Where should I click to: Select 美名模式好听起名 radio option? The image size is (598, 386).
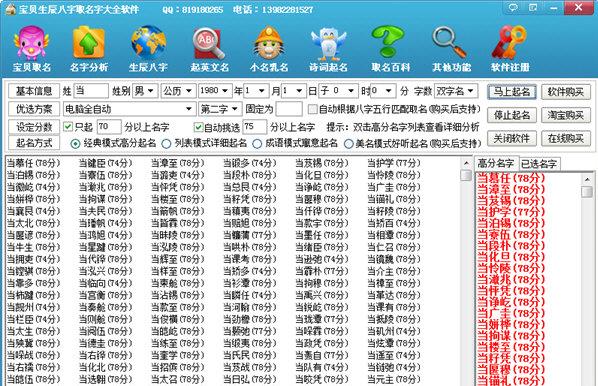pos(348,144)
